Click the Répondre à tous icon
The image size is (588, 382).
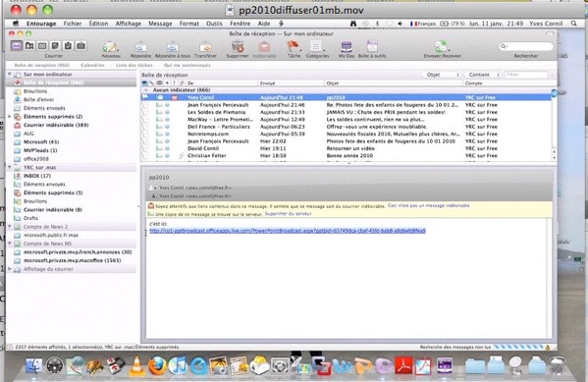tap(173, 47)
